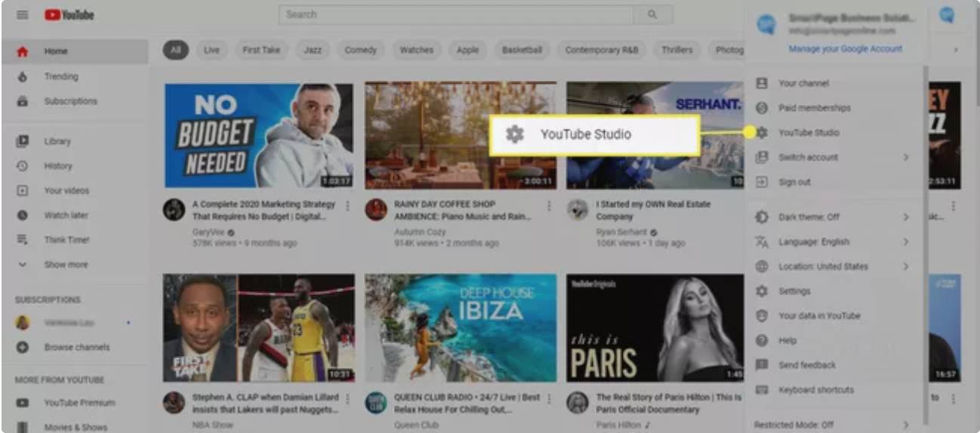Select the Jazz filter chip
Viewport: 980px width, 433px height.
point(313,50)
